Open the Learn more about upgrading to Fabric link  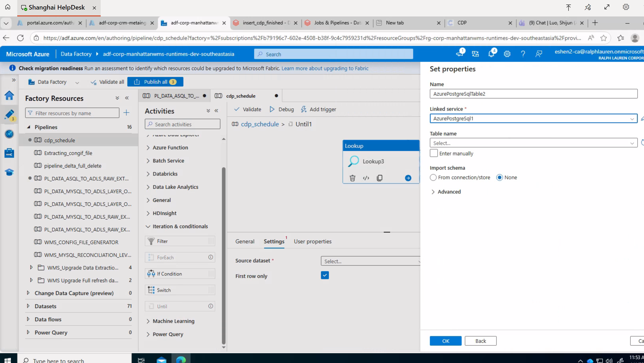[325, 68]
